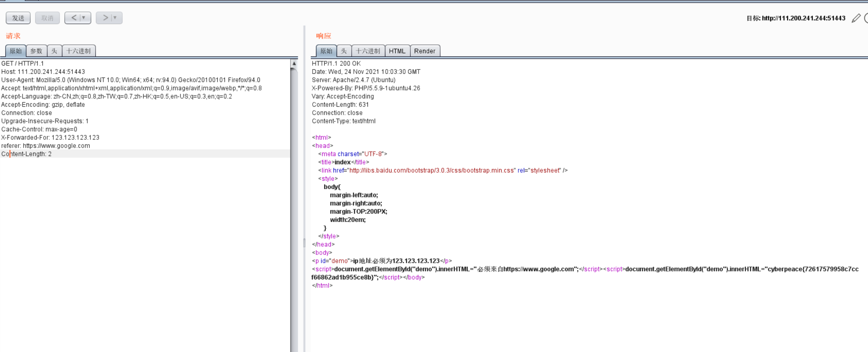Click the circular icon at the top-right corner
Image resolution: width=868 pixels, height=352 pixels.
(867, 18)
